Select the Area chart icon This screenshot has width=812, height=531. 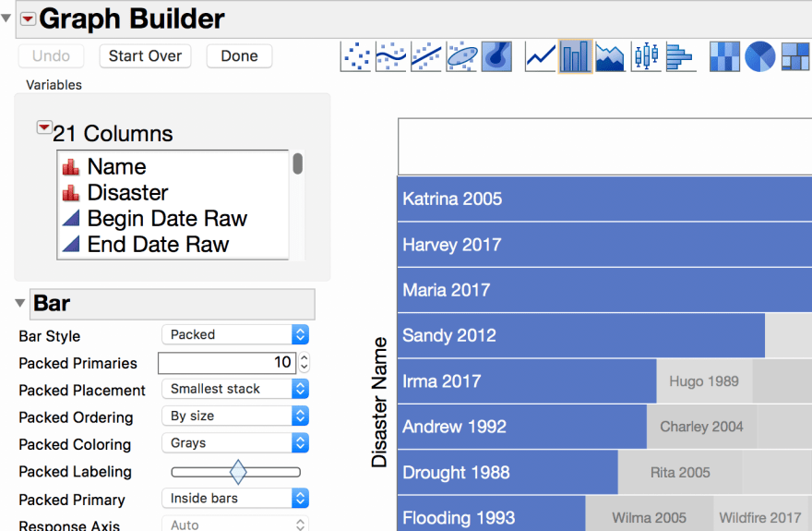coord(610,57)
